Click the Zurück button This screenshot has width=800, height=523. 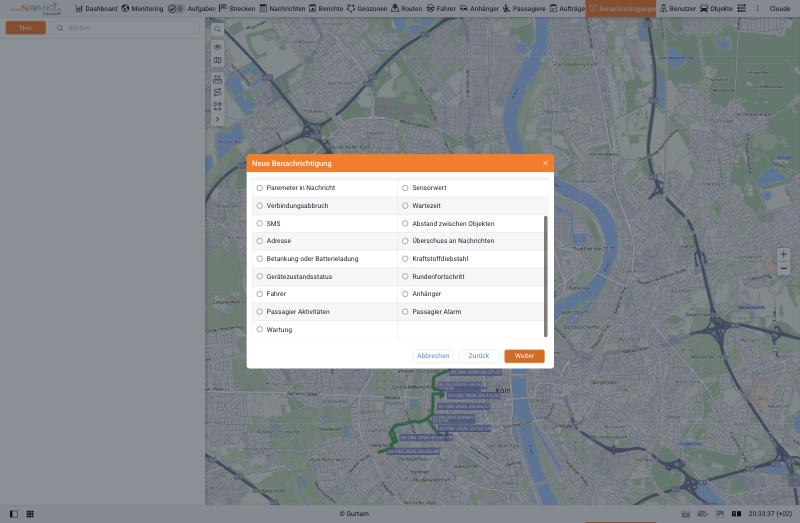[x=479, y=356]
